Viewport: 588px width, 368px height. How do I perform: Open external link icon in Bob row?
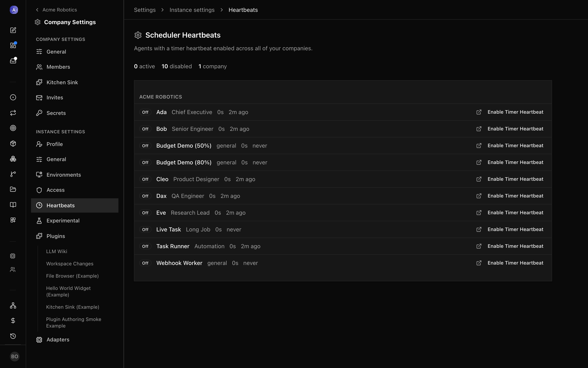coord(479,129)
